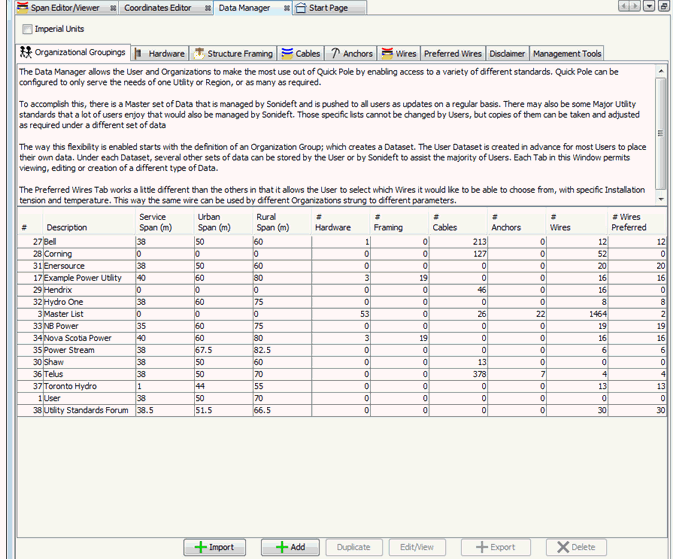Screen dimensions: 673x559
Task: Open the Disclaimer tab
Action: [507, 54]
